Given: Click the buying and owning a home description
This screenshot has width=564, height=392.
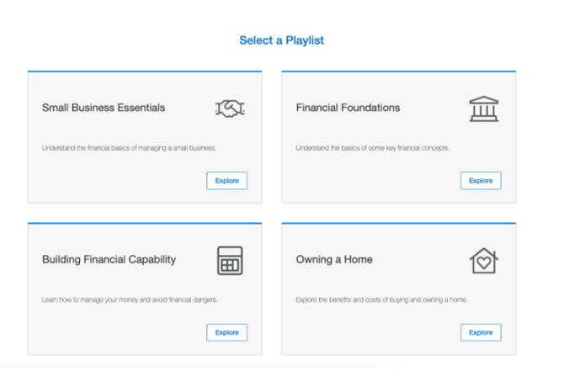Looking at the screenshot, I should (381, 299).
